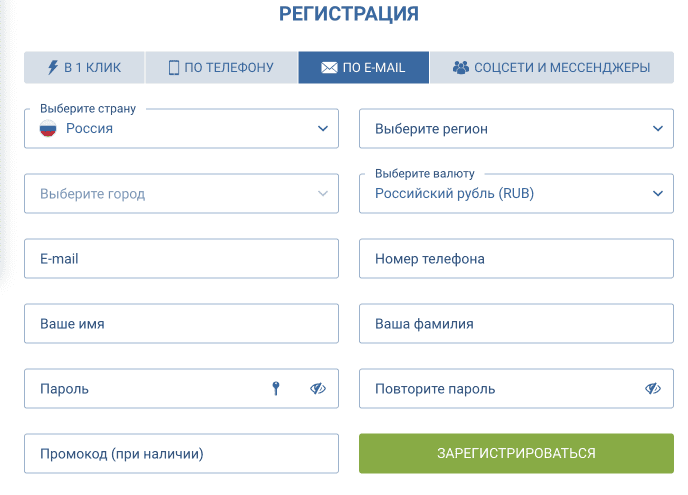Click the Промокод input field

[181, 454]
